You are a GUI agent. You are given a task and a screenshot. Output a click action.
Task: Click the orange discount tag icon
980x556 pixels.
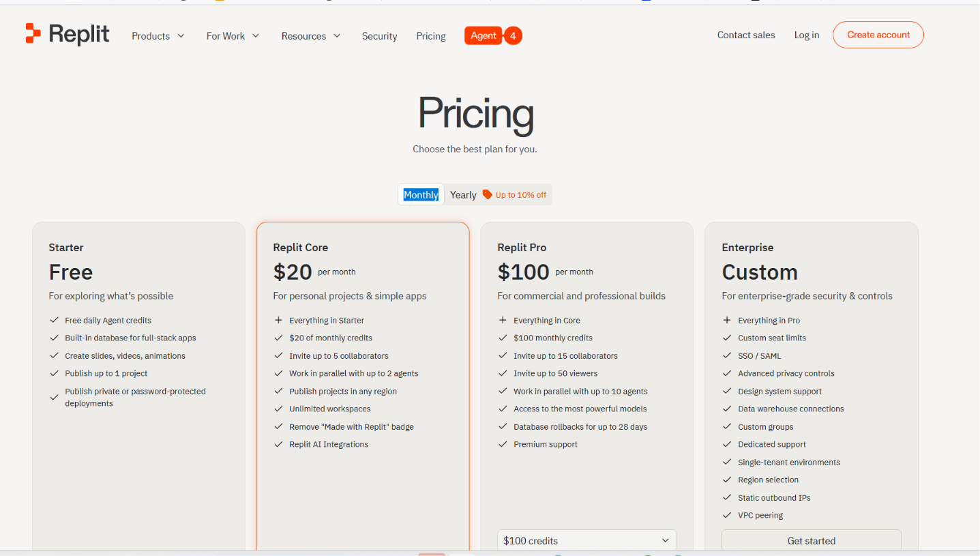(x=487, y=194)
